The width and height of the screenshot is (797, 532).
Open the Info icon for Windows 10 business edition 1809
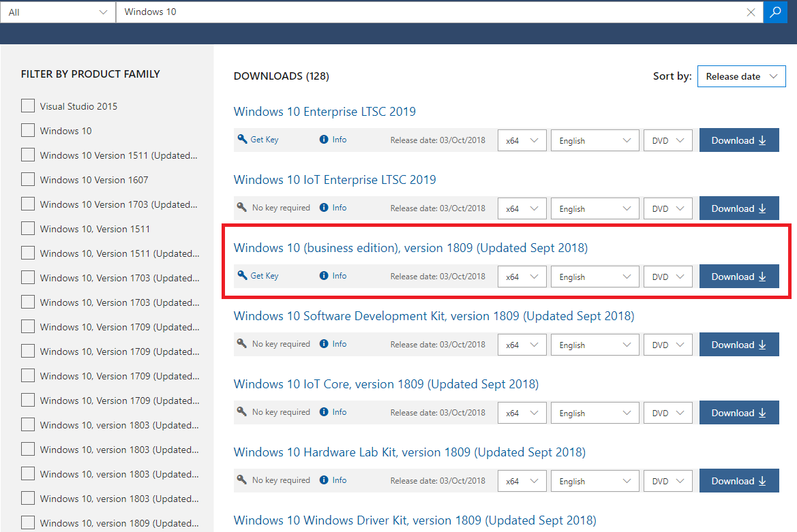(x=324, y=276)
